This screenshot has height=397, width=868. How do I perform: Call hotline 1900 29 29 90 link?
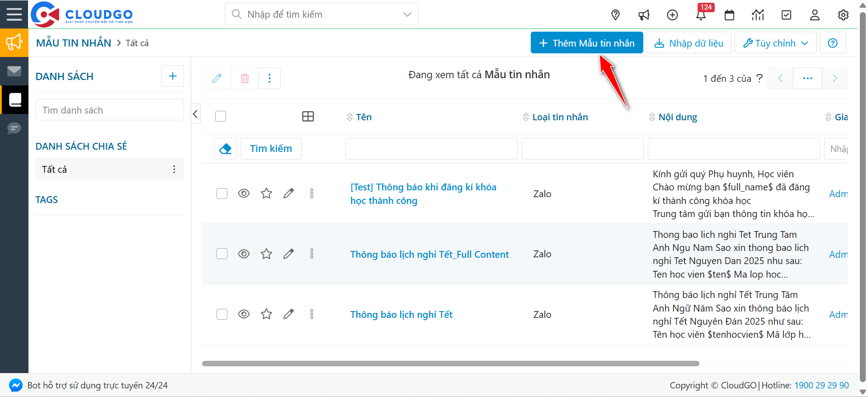821,385
